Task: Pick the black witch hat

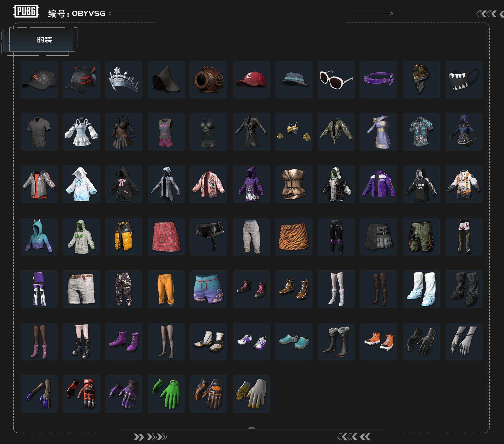Action: point(166,79)
